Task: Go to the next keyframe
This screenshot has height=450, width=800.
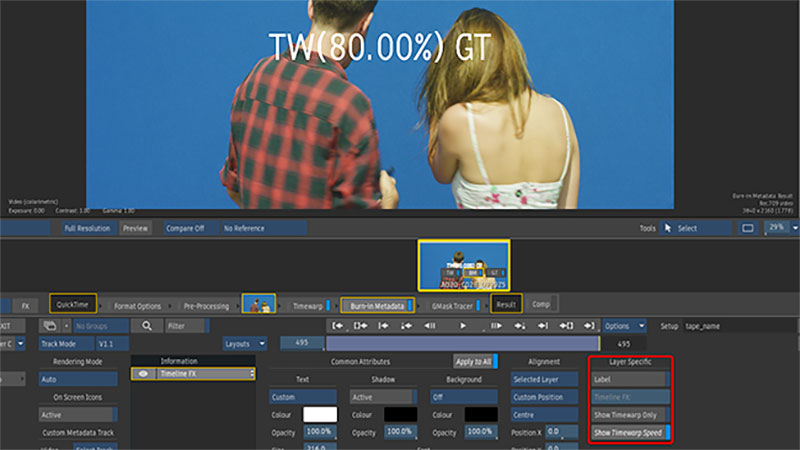Action: coord(520,326)
